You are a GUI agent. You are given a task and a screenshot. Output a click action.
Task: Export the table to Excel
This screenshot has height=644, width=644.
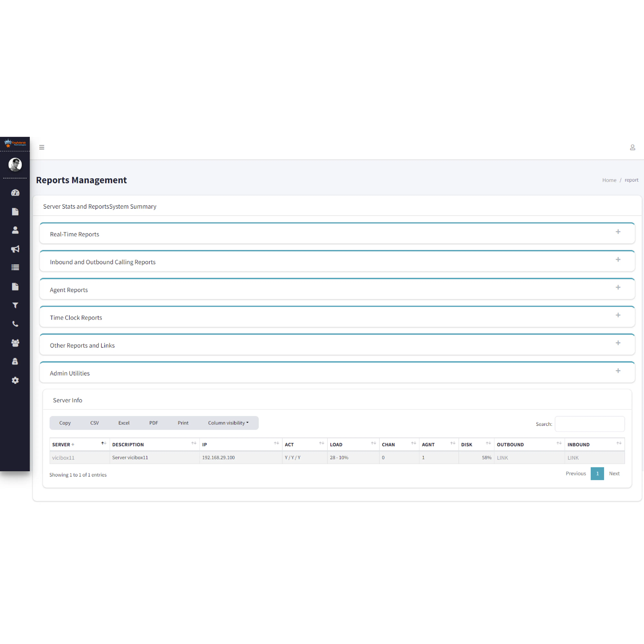pos(124,423)
